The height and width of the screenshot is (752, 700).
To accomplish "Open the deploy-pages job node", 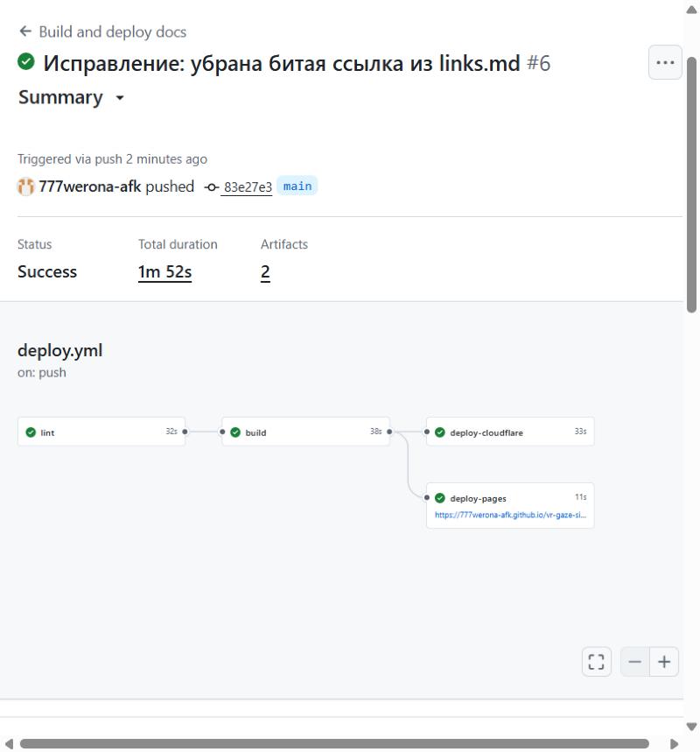I will coord(510,505).
